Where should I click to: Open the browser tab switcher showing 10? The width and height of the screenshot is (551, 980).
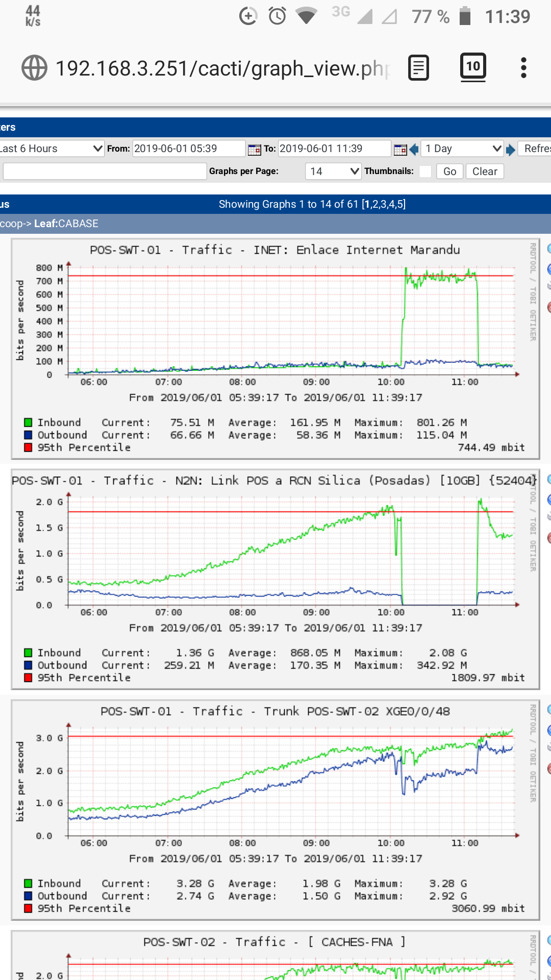[x=473, y=67]
